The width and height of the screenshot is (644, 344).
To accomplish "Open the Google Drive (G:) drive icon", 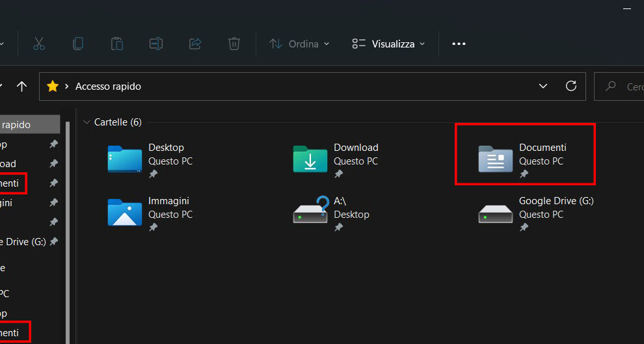I will 495,214.
